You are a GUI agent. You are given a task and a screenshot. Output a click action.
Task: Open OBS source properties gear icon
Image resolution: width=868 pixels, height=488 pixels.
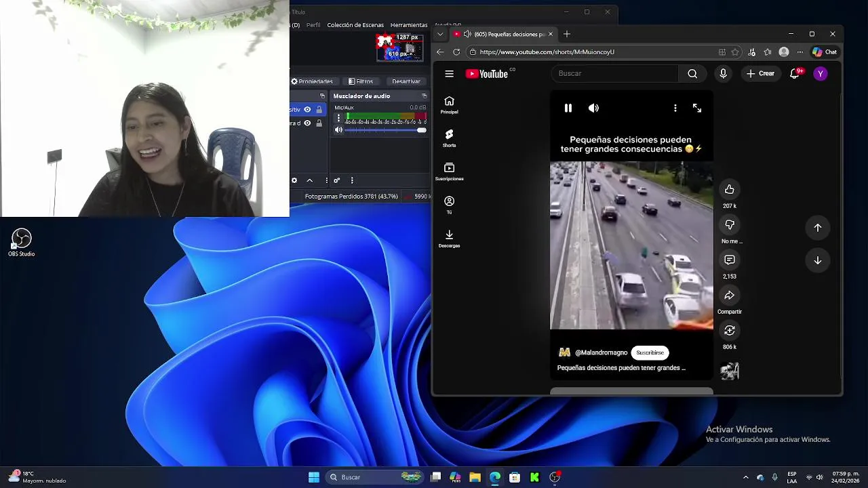click(x=294, y=180)
